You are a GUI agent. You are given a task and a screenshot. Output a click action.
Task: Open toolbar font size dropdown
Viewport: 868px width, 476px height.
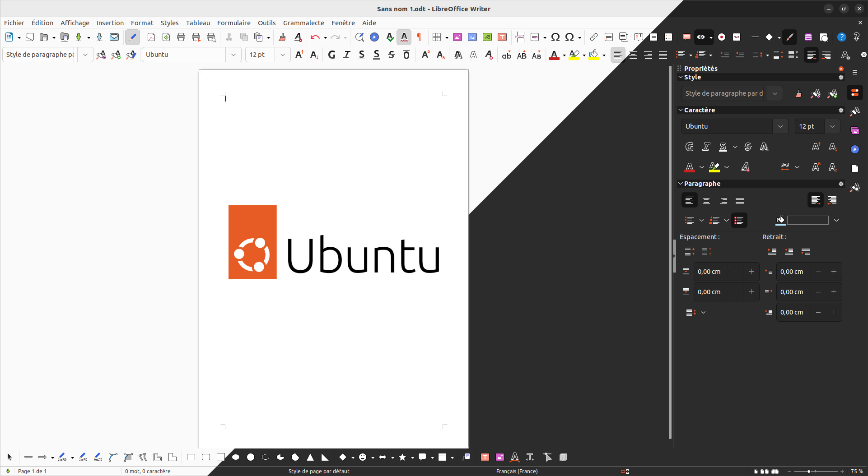click(x=283, y=55)
